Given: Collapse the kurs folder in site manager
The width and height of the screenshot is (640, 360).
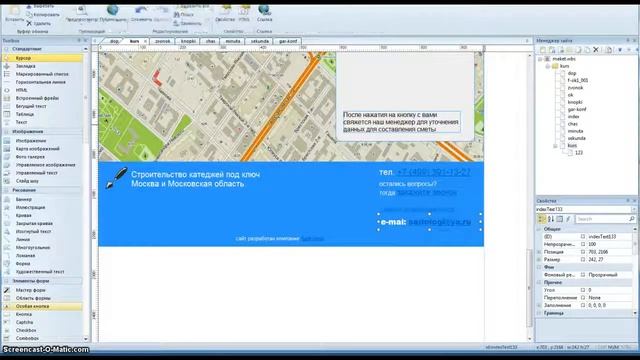Looking at the screenshot, I should tap(548, 66).
